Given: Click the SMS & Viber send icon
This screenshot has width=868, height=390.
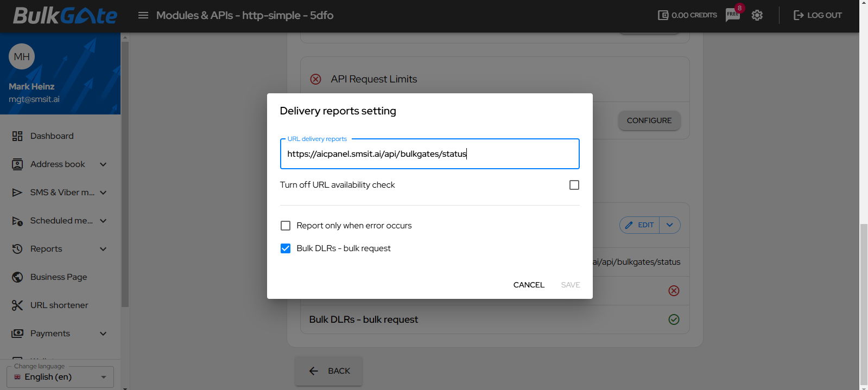Looking at the screenshot, I should point(17,193).
